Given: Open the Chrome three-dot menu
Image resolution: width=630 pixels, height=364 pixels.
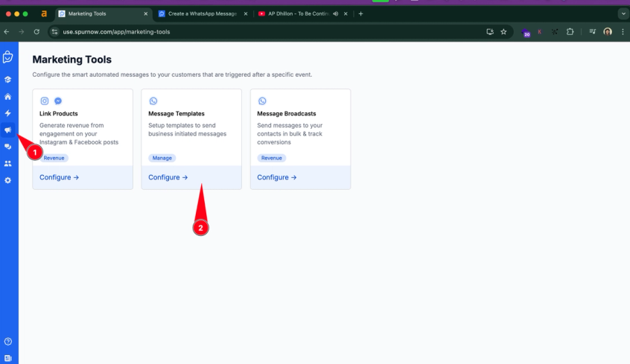Looking at the screenshot, I should click(x=623, y=32).
